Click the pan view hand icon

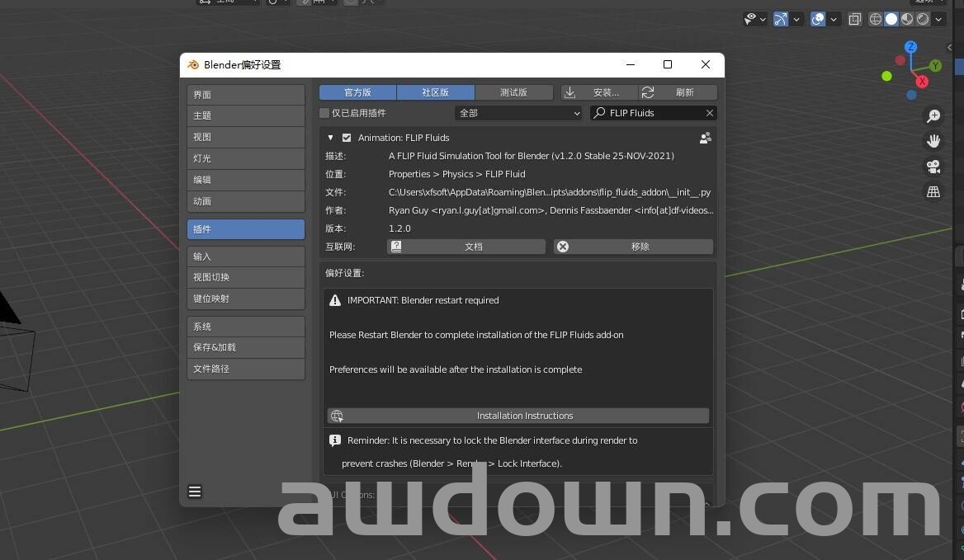[x=933, y=141]
